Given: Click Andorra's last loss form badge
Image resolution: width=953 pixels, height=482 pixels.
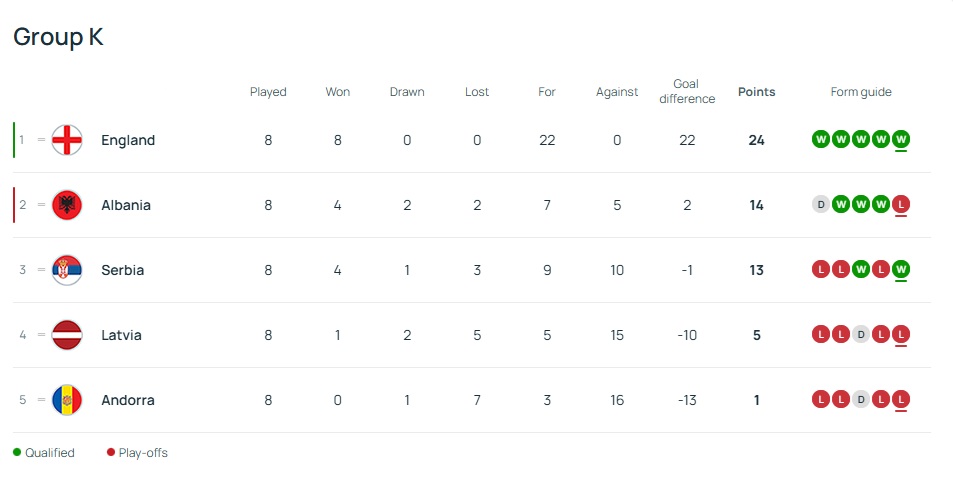Looking at the screenshot, I should pos(901,399).
